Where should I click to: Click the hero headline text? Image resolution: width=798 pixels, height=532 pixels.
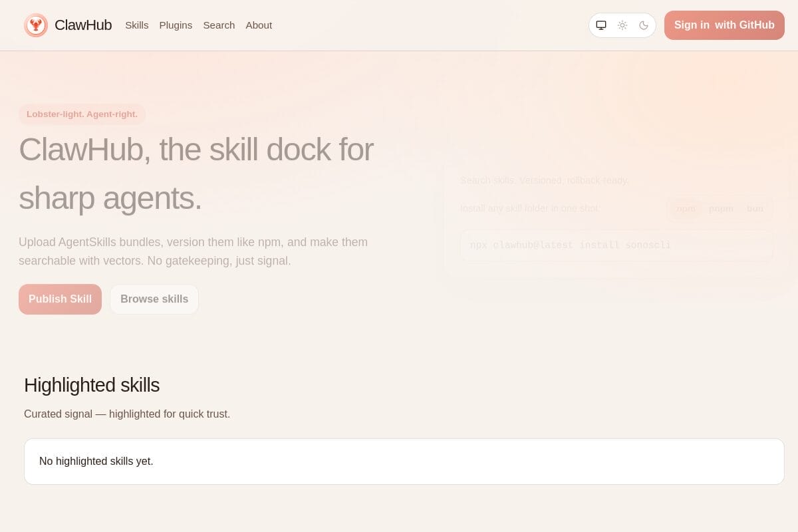[196, 173]
